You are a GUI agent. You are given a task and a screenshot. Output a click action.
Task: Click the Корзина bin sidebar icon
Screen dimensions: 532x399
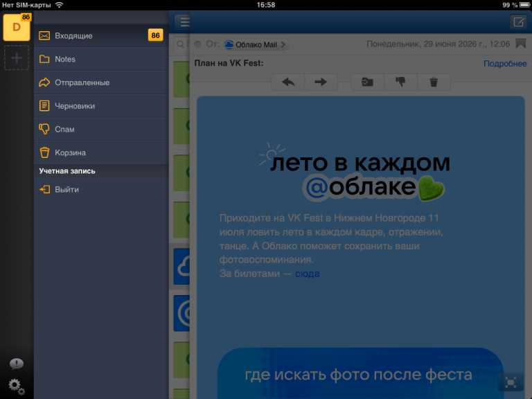coord(44,152)
